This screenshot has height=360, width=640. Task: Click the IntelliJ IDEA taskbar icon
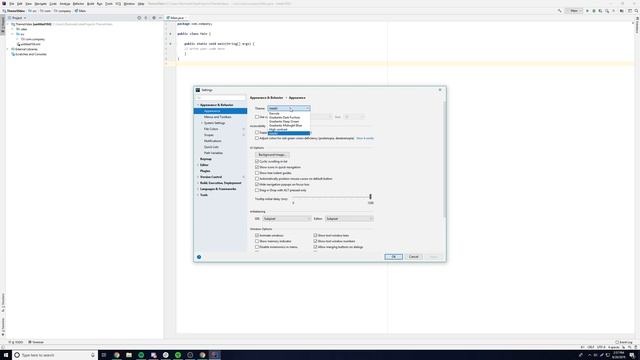point(215,355)
